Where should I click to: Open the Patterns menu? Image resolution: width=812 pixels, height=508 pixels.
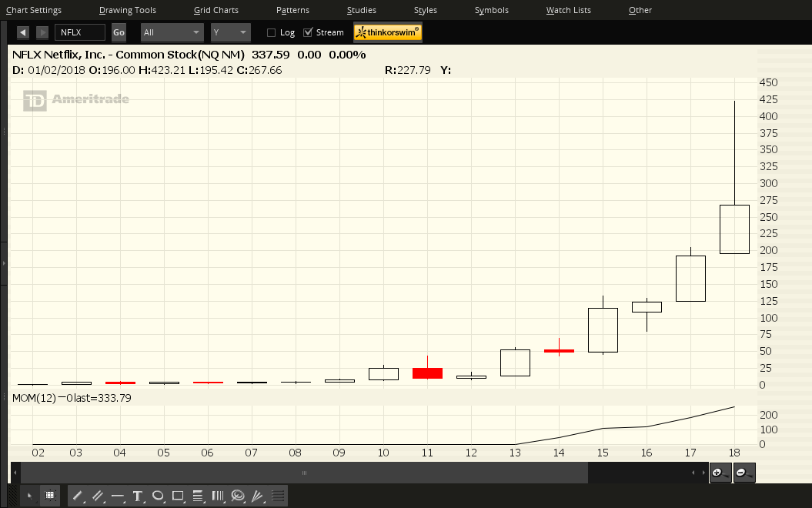coord(292,10)
